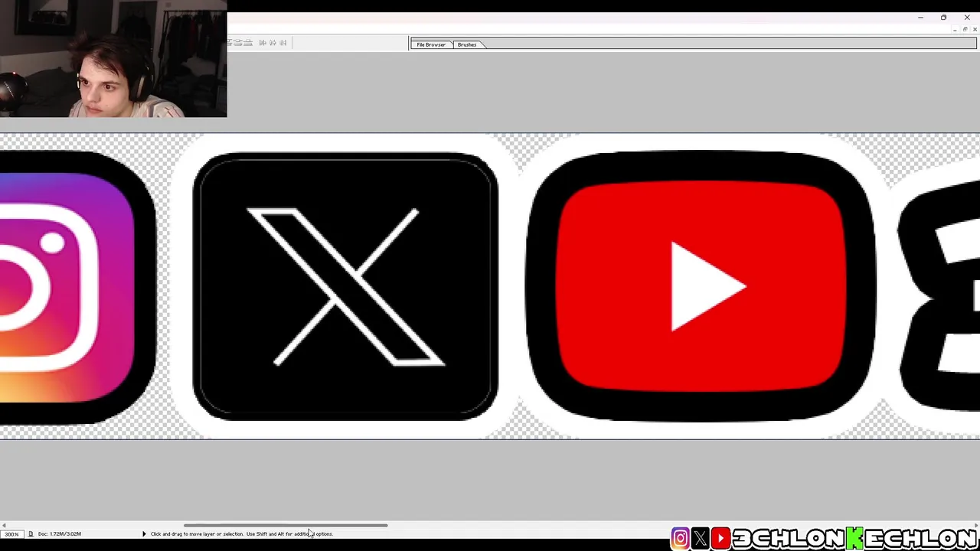Click the horizontal scrollbar thumb

286,526
